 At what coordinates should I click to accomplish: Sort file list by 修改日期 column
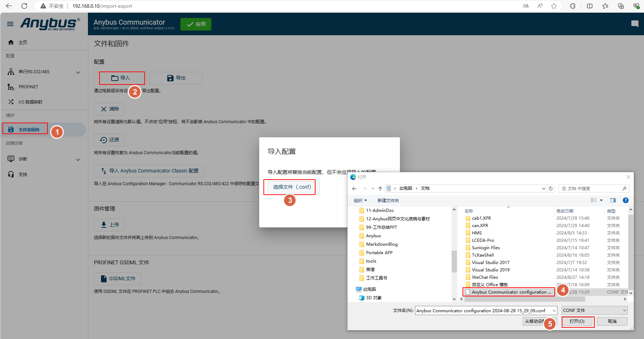pyautogui.click(x=565, y=211)
